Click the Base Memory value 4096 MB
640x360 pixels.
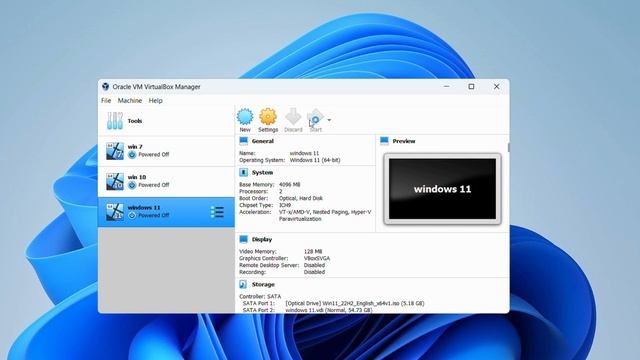point(290,184)
